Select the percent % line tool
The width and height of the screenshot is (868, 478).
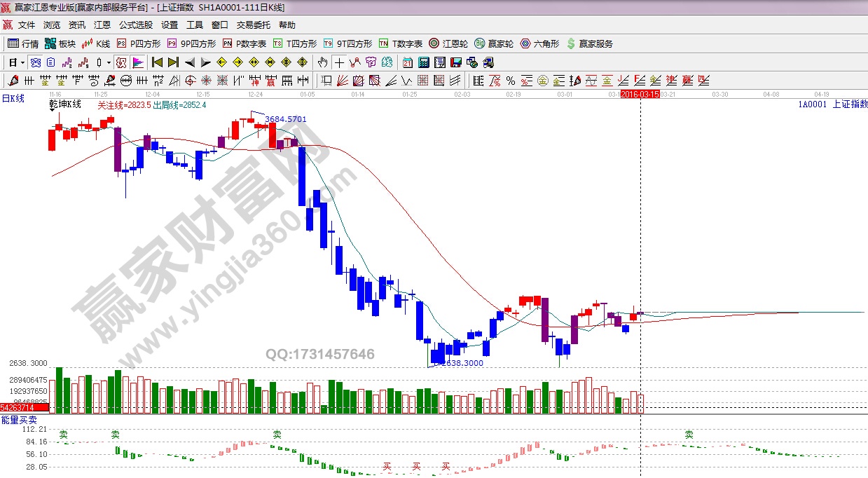click(x=510, y=81)
